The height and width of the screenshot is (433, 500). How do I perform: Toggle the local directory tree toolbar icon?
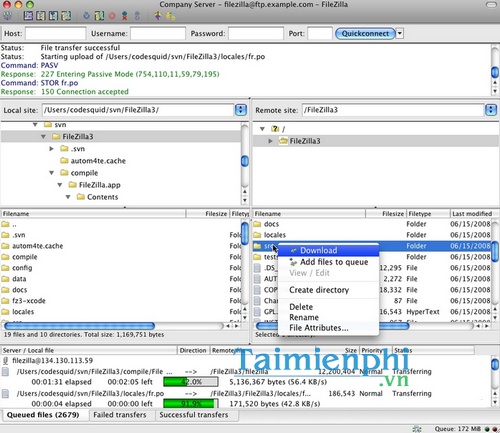[x=41, y=15]
